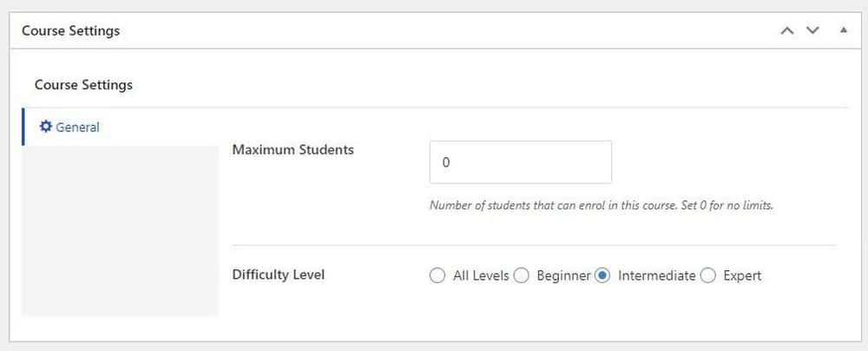Click the "All Levels" option label
This screenshot has width=868, height=351.
481,275
